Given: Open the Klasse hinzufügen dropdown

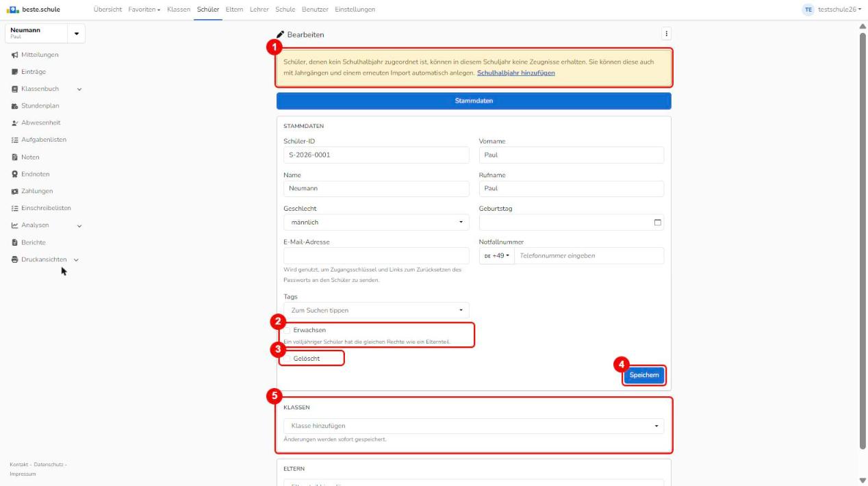Looking at the screenshot, I should pos(474,426).
